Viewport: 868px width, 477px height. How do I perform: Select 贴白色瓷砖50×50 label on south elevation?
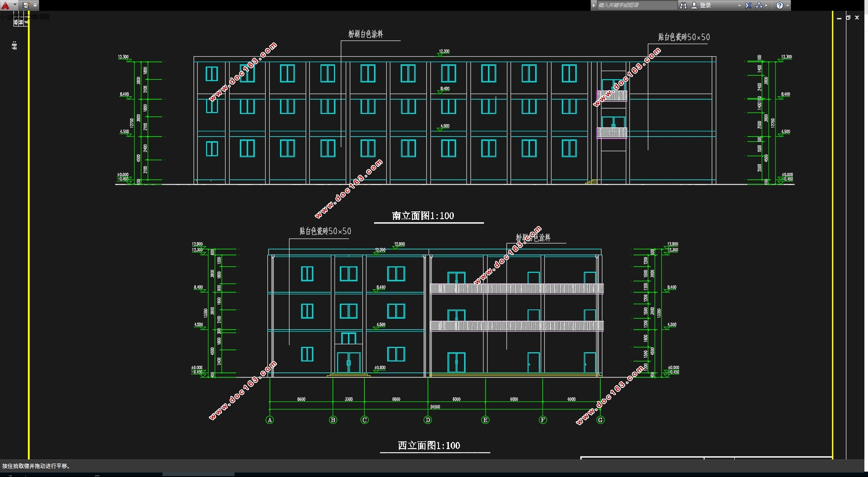tap(684, 37)
